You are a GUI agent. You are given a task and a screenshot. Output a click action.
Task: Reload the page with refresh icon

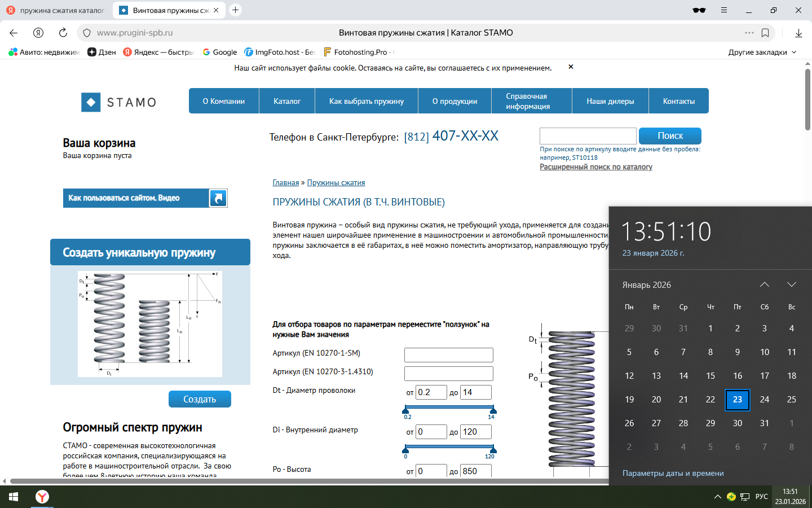(x=63, y=33)
